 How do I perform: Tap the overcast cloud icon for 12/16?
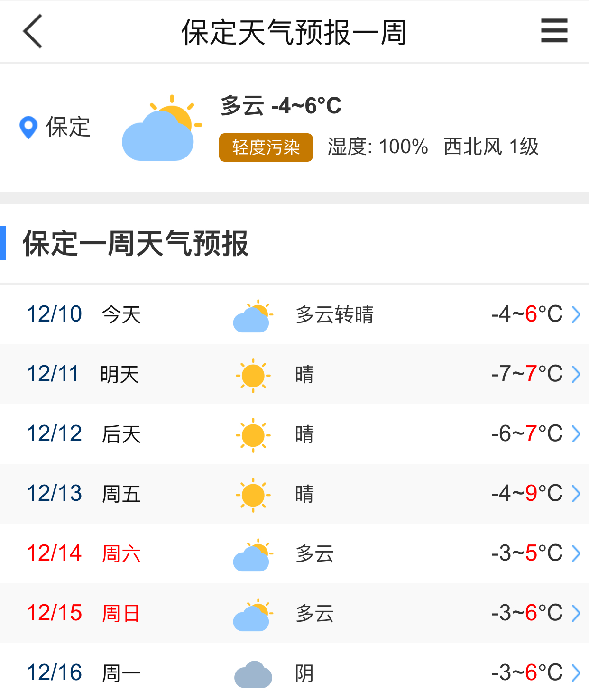click(253, 674)
